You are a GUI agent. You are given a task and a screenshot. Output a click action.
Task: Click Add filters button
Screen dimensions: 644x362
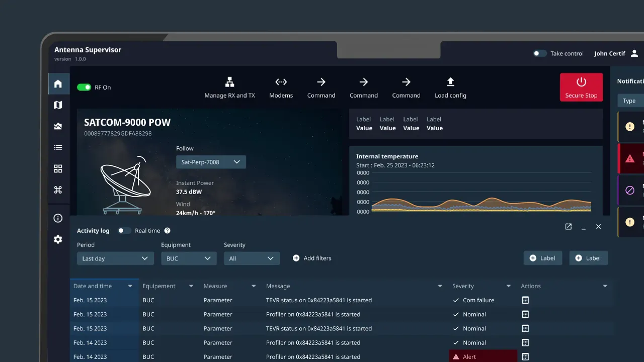click(x=312, y=258)
